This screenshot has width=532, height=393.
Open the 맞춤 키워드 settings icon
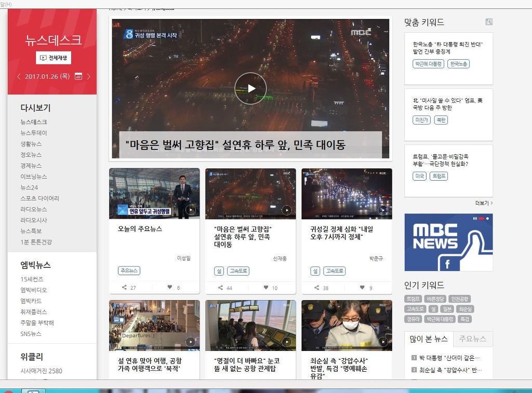click(x=488, y=22)
